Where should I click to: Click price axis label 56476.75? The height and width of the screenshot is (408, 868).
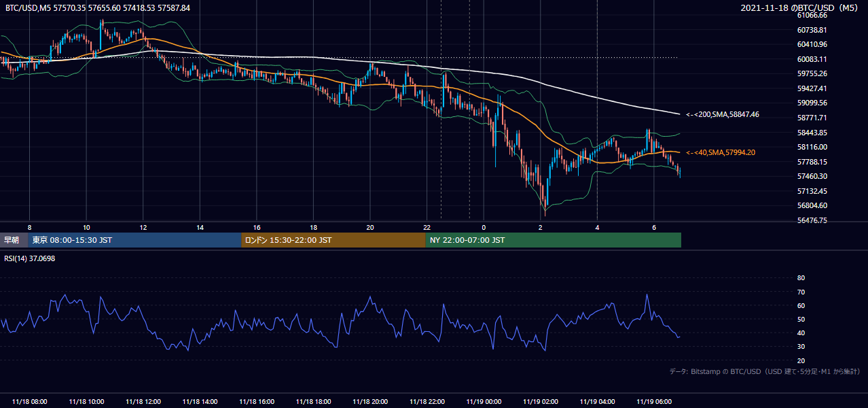coord(812,220)
